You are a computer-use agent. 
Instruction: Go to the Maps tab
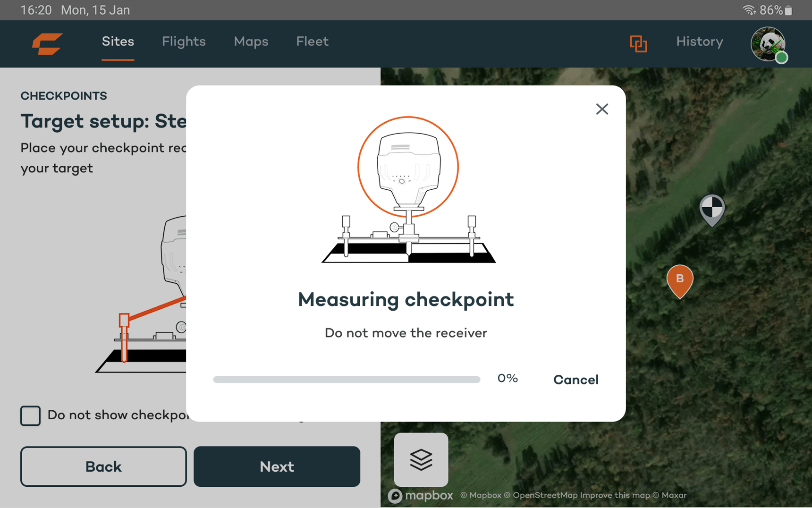[x=251, y=42]
